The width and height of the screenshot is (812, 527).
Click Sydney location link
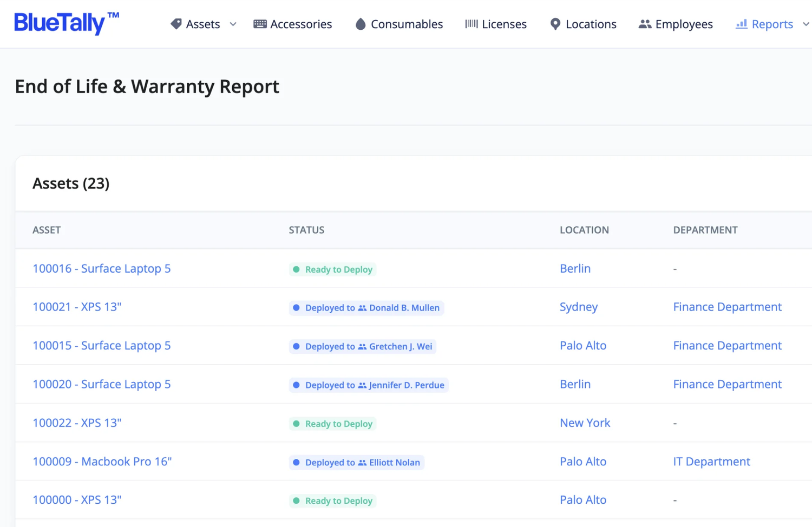[x=579, y=307]
